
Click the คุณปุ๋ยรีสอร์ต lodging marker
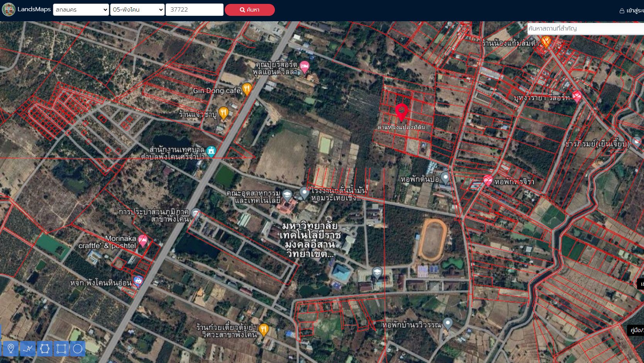(x=305, y=67)
